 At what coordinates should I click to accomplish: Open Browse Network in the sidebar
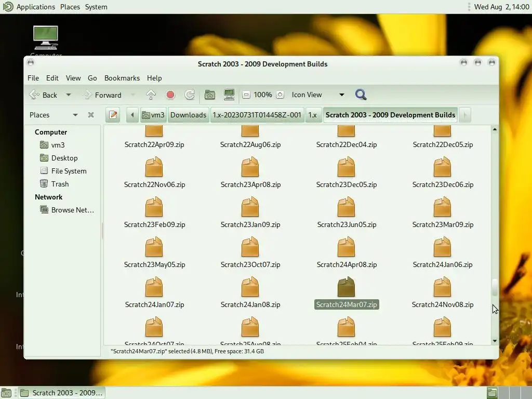[72, 210]
